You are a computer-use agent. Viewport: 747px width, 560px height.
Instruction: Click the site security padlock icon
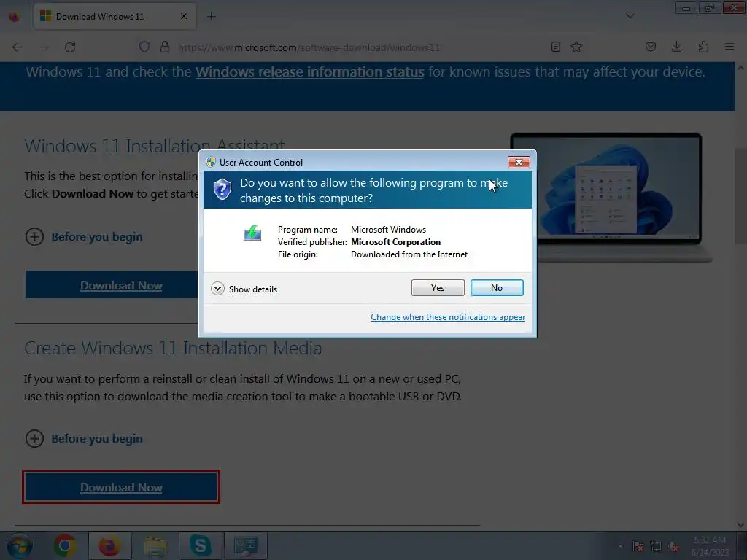[165, 47]
